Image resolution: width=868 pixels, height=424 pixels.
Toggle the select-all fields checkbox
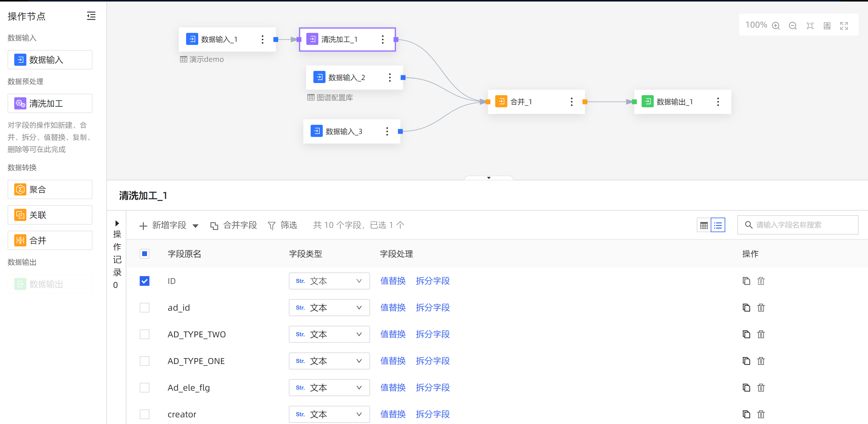tap(145, 254)
